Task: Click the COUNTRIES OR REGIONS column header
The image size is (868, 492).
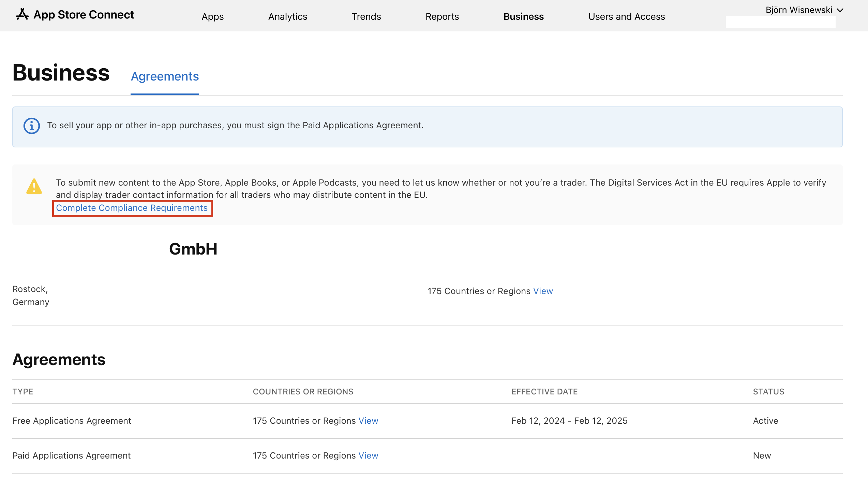Action: (303, 392)
